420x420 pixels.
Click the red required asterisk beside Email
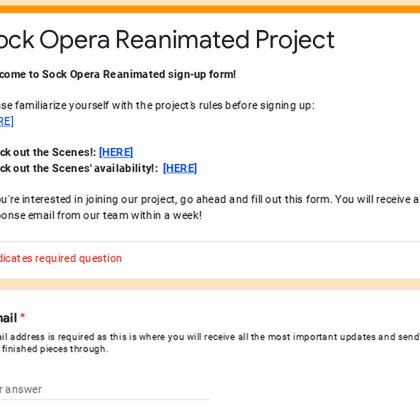22,316
